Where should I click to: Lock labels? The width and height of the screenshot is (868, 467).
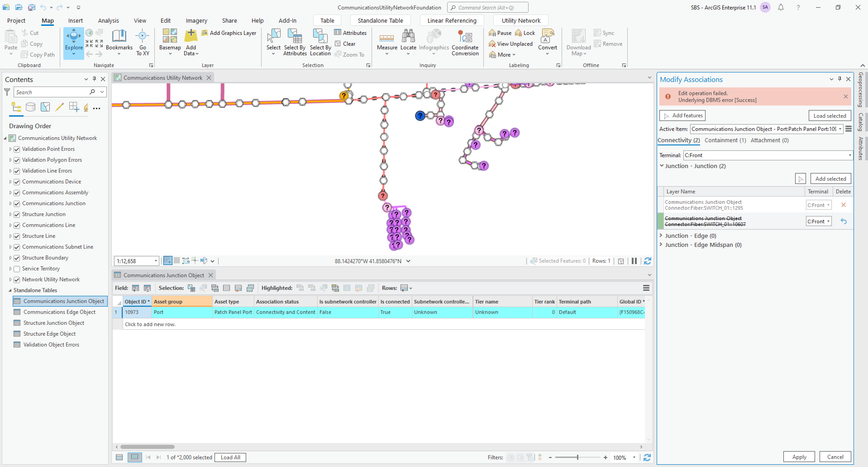coord(525,33)
